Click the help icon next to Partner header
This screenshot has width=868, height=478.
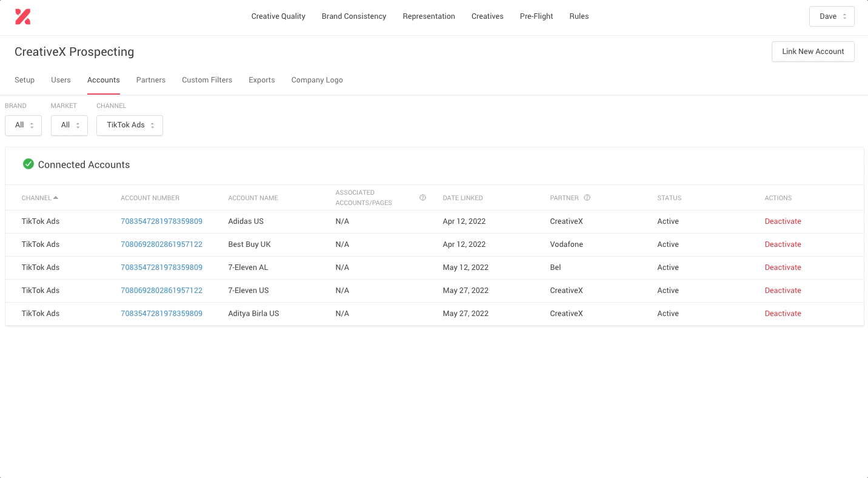(587, 198)
